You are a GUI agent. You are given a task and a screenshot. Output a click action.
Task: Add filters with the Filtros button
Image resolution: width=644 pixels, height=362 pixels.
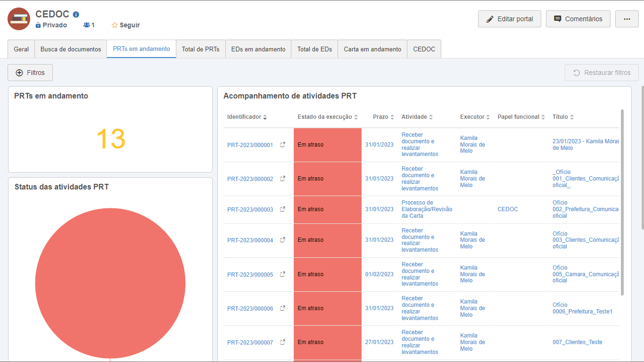[30, 73]
